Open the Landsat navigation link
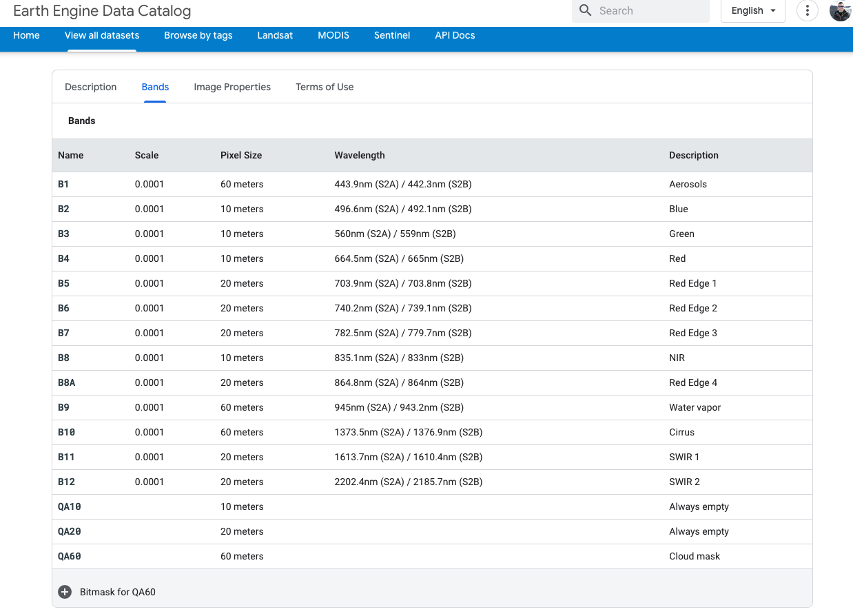This screenshot has height=616, width=853. point(275,35)
